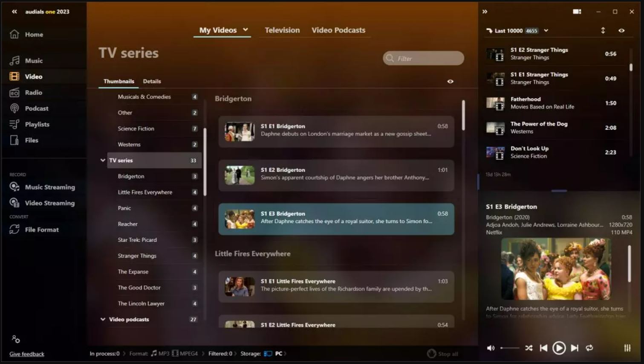Click the episode list vertical scrollbar

(463, 115)
